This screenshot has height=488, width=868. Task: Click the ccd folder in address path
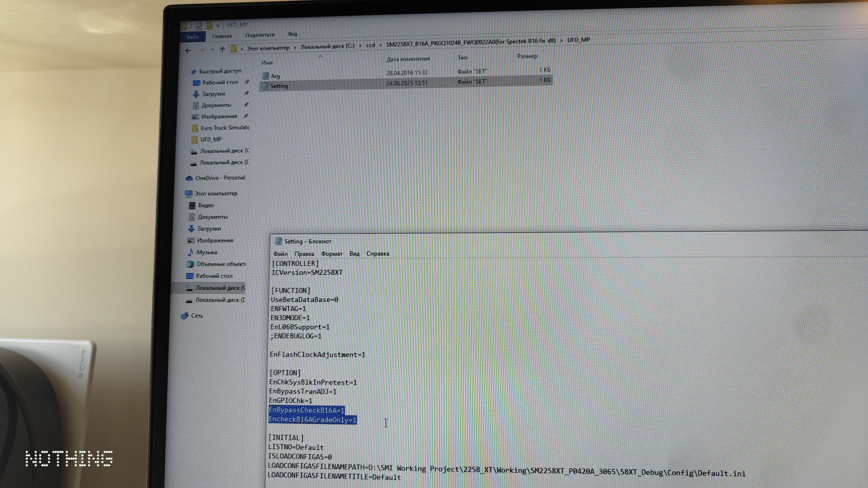(x=370, y=46)
